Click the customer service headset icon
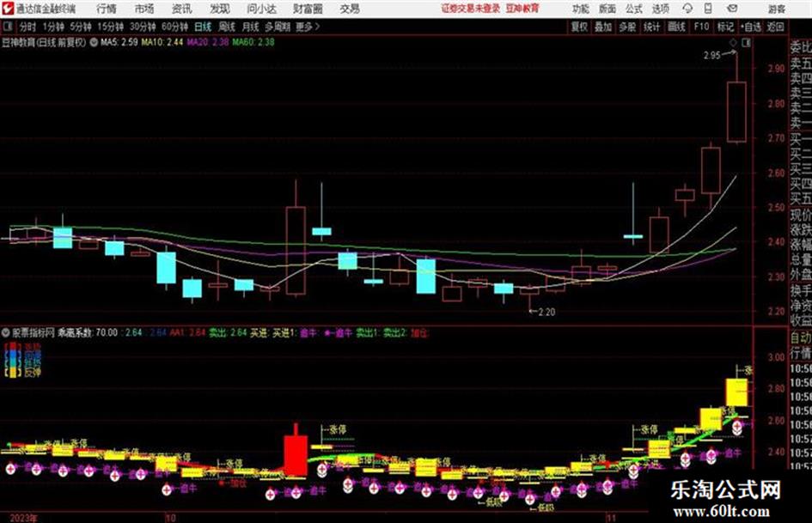Screen dimensions: 812x523 click(687, 9)
